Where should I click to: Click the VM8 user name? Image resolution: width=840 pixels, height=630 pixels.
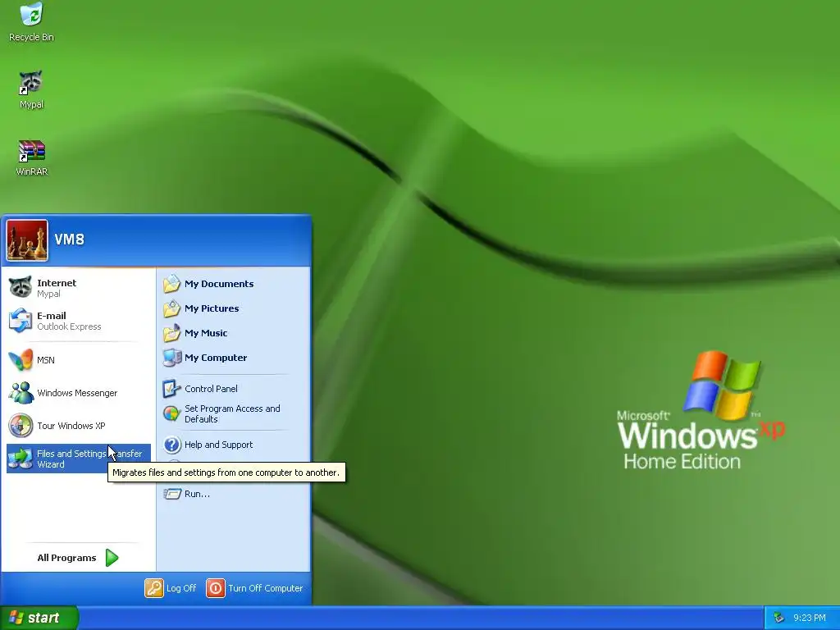tap(69, 240)
